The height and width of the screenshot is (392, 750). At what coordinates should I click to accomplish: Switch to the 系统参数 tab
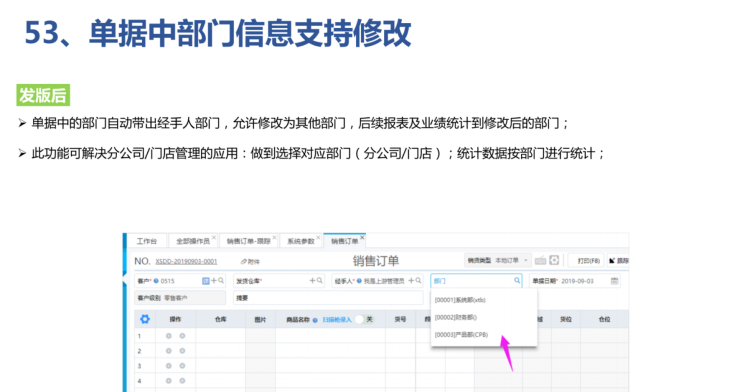tap(300, 241)
